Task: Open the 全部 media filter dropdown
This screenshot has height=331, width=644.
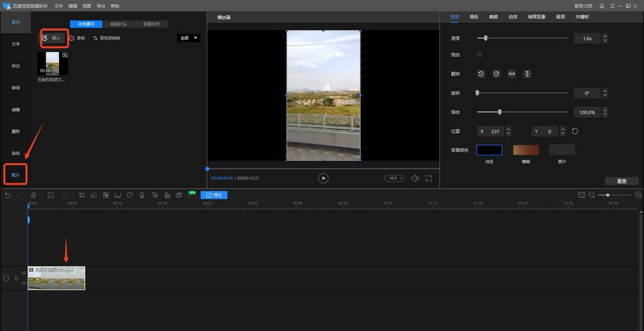Action: (188, 38)
